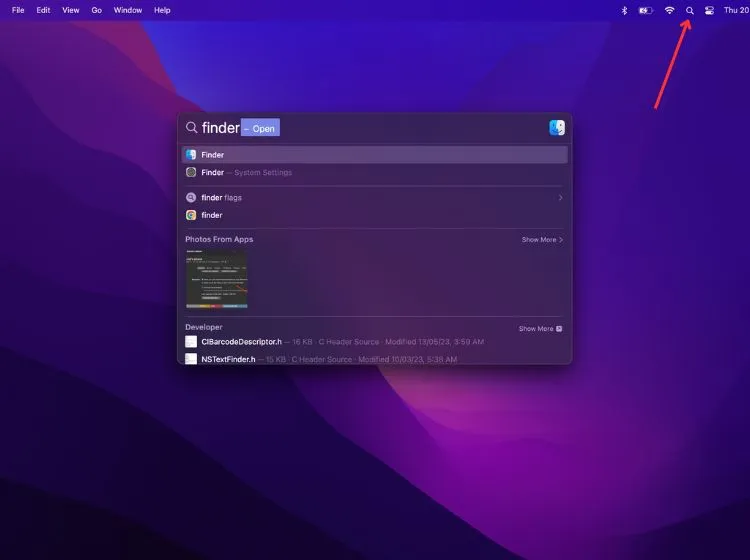The width and height of the screenshot is (750, 560).
Task: Select the Finder app result
Action: click(375, 155)
